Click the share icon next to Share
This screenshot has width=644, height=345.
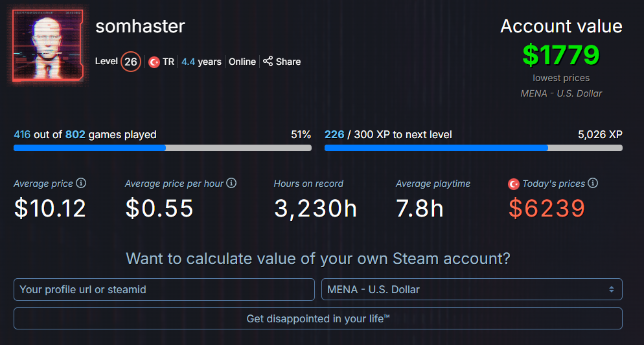point(268,61)
